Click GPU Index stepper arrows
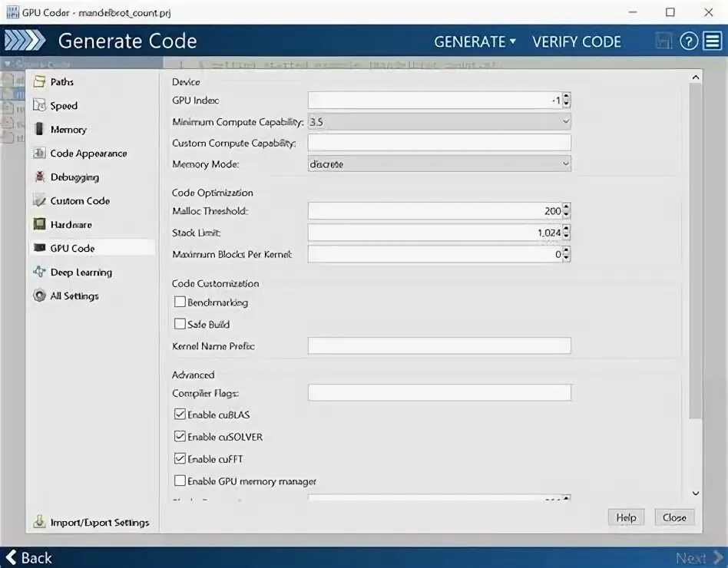This screenshot has width=728, height=568. (x=566, y=101)
